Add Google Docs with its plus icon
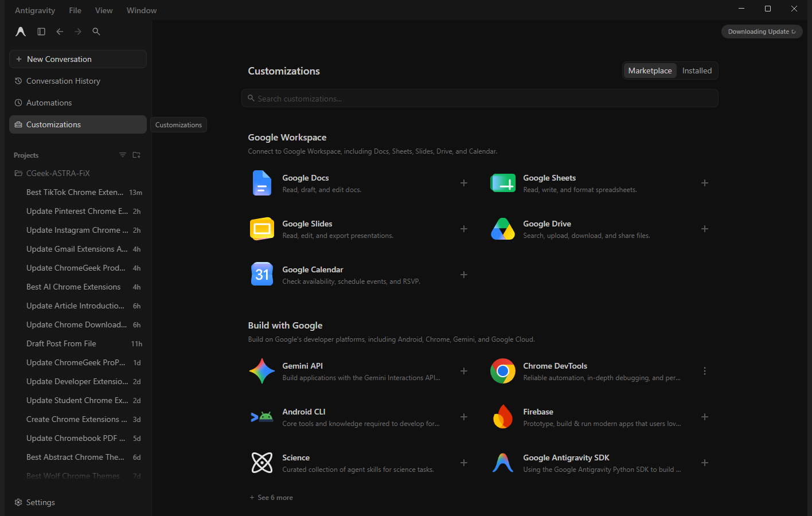 pos(464,183)
